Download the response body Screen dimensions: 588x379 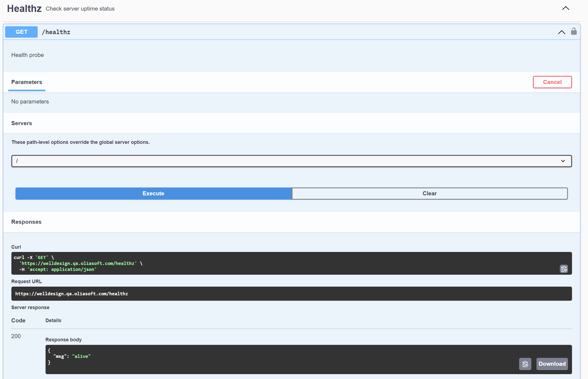552,364
